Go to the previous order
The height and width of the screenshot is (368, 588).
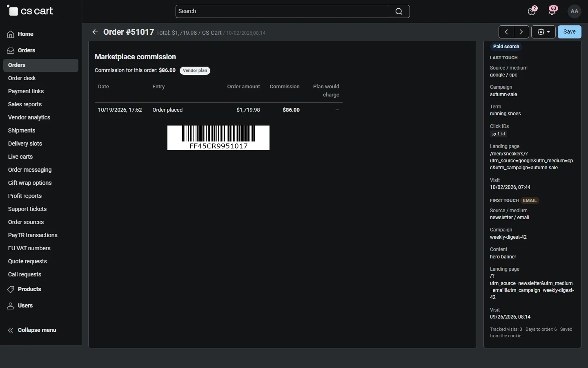click(506, 32)
